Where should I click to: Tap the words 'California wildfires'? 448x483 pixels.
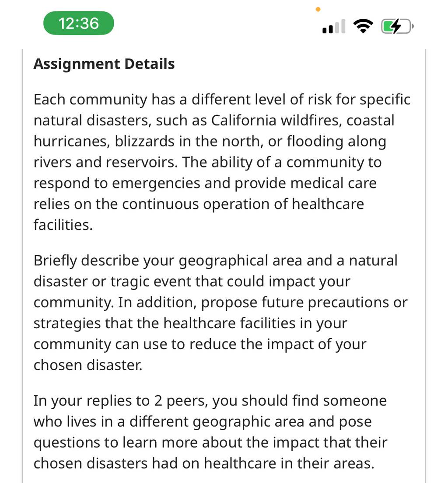[276, 120]
